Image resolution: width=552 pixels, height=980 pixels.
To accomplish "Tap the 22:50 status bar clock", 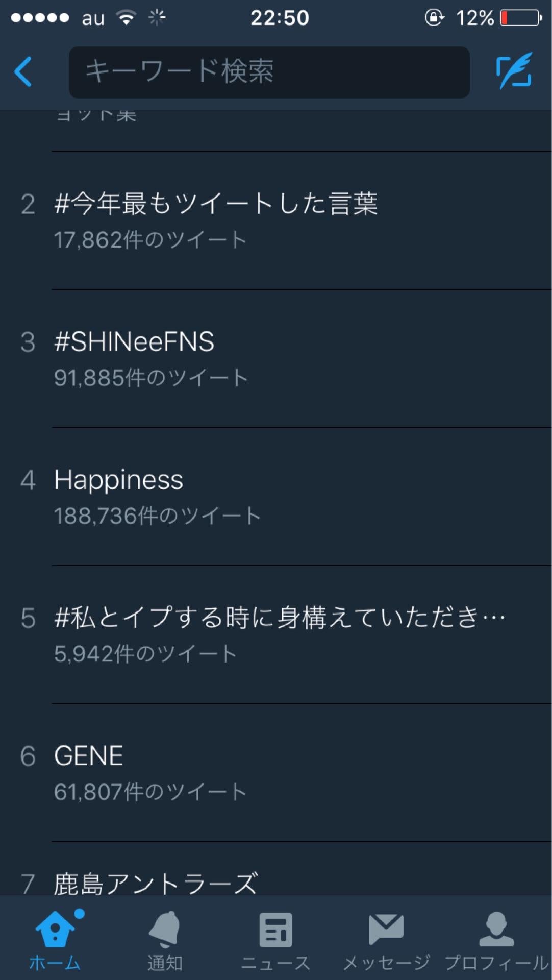I will tap(280, 18).
